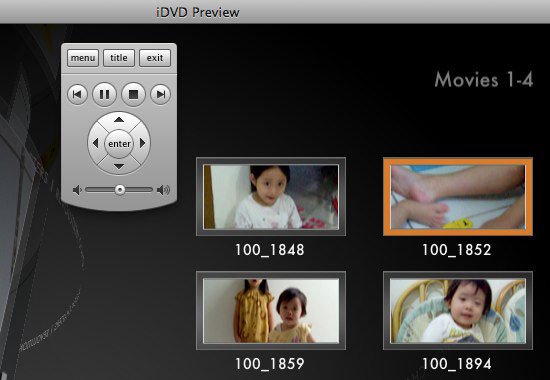Click the iDVD Preview window title
The image size is (550, 380).
198,12
